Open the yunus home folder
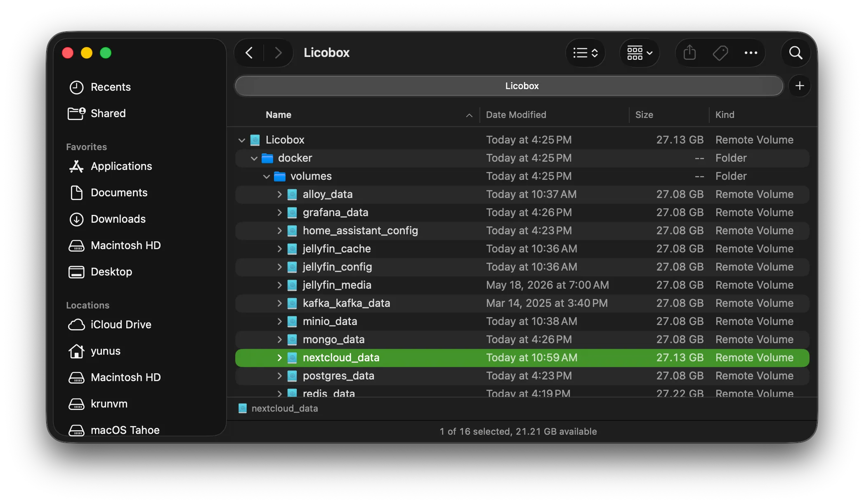864x504 pixels. 94,351
